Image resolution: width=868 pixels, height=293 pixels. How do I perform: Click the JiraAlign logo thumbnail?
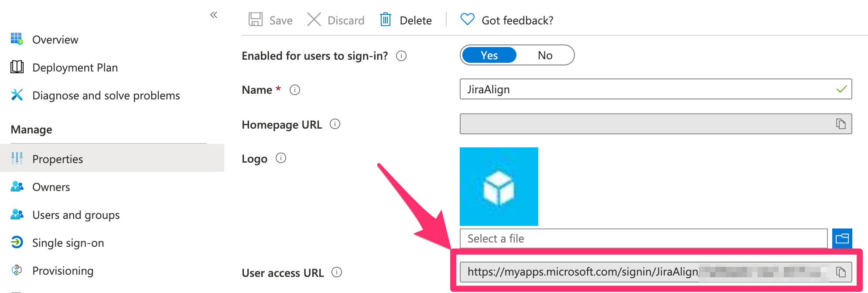[499, 187]
